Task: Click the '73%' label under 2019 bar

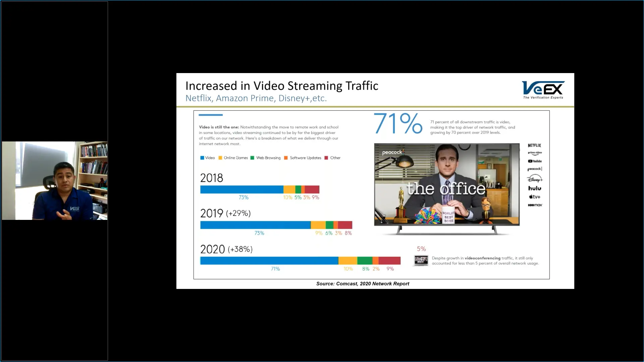Action: click(x=259, y=233)
